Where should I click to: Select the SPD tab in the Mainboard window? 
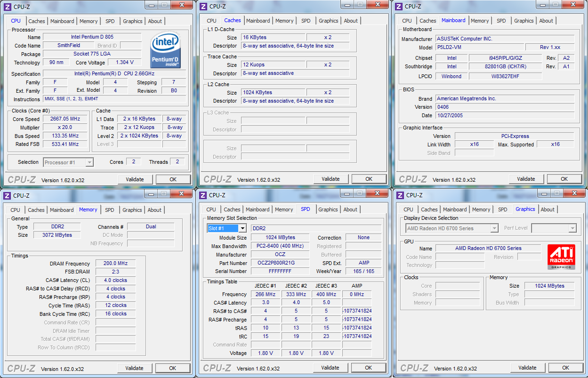coord(501,21)
